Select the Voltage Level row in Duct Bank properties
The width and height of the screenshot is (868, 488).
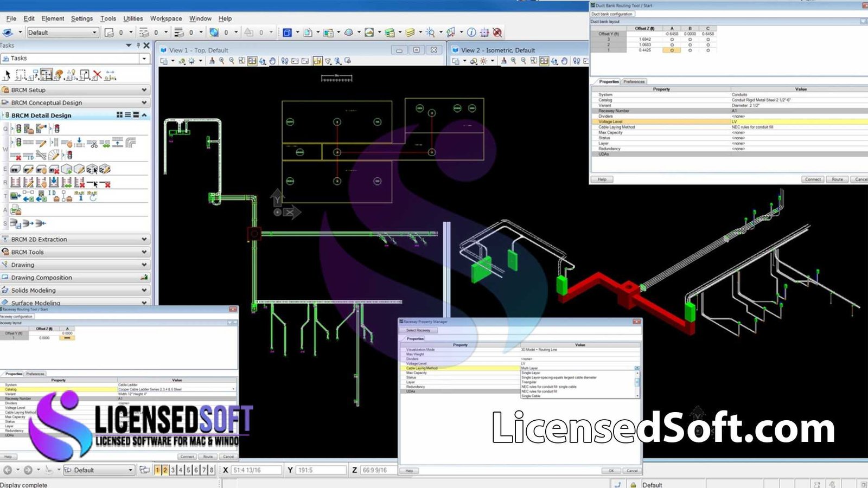[x=729, y=121]
